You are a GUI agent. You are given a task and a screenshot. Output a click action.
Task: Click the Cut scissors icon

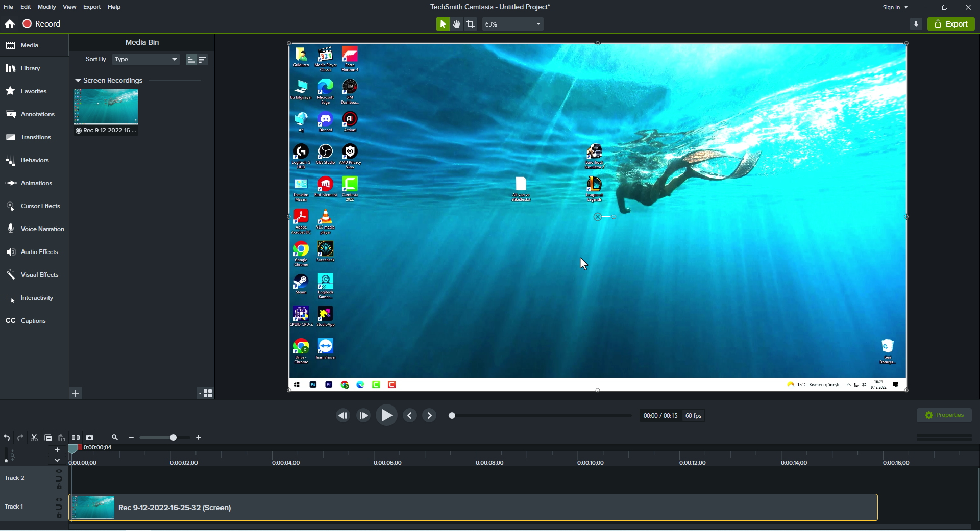tap(34, 438)
